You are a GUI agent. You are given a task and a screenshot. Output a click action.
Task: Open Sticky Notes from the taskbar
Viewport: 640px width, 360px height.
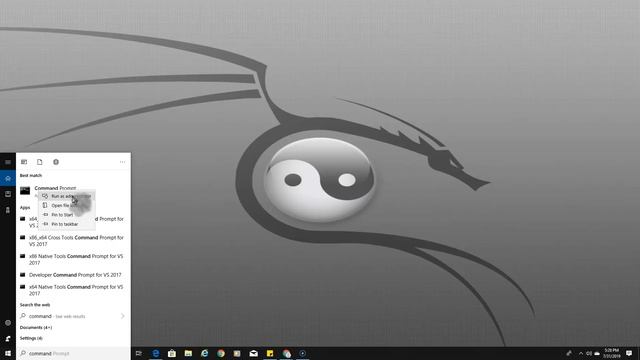270,353
